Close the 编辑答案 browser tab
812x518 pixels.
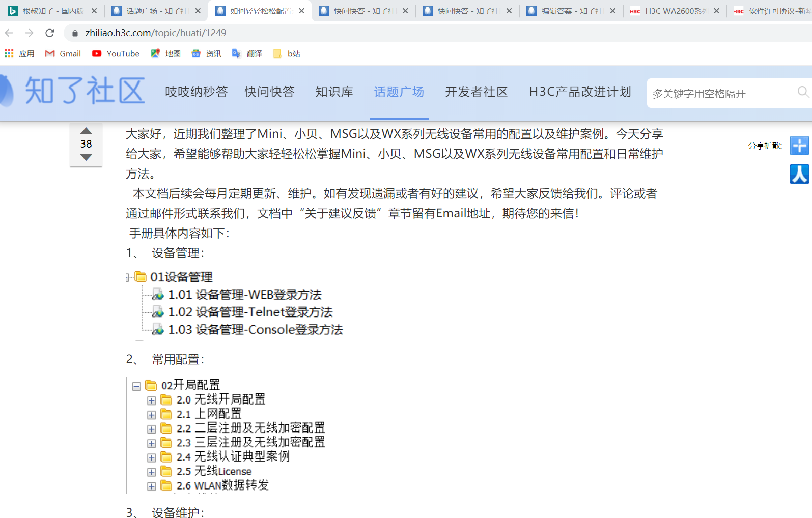(613, 11)
